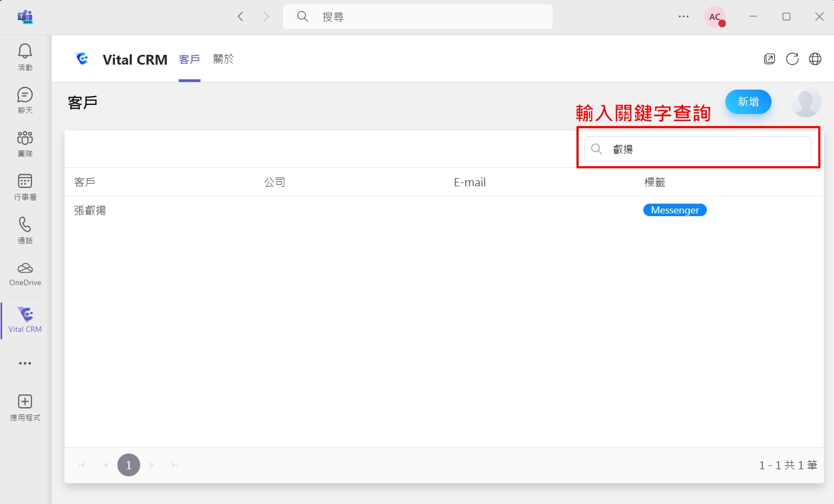Click the pop-out app window icon
Screen dimensions: 834x504
coord(769,59)
